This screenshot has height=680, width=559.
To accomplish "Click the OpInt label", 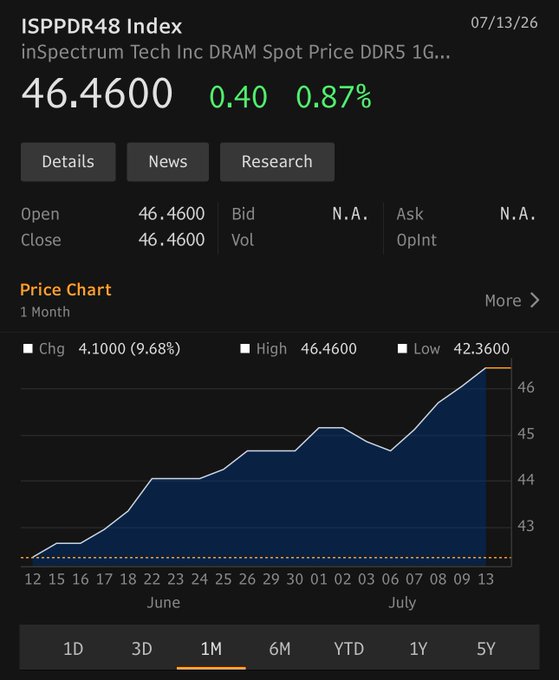I will click(416, 240).
